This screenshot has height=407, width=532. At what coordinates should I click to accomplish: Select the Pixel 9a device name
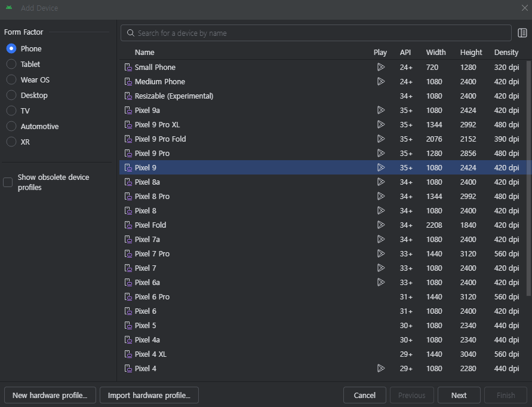[147, 110]
